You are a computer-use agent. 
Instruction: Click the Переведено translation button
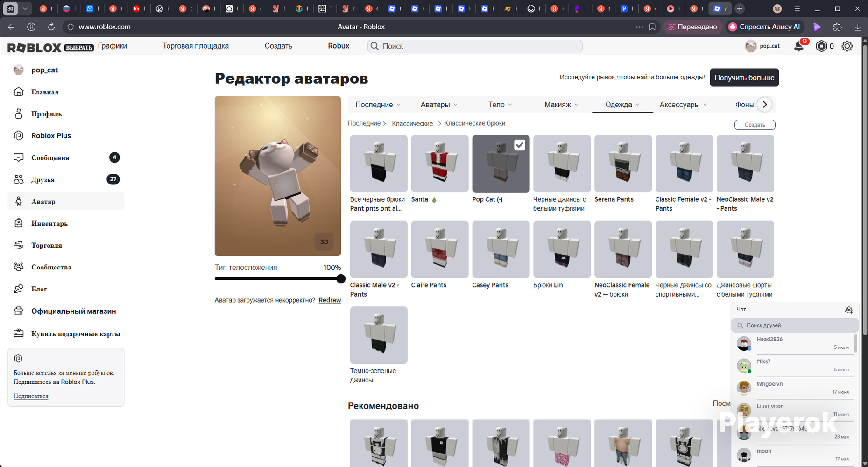(693, 27)
